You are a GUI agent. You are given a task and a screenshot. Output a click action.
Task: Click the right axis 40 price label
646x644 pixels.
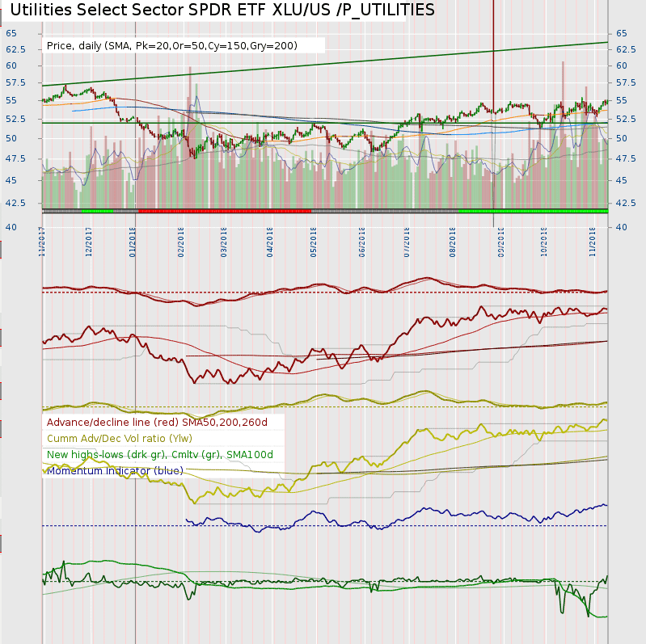[622, 227]
